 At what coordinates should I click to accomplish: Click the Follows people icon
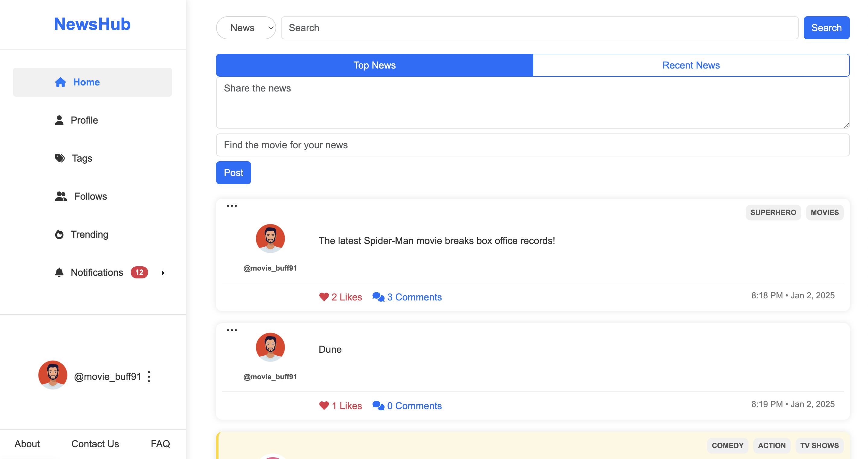point(61,196)
